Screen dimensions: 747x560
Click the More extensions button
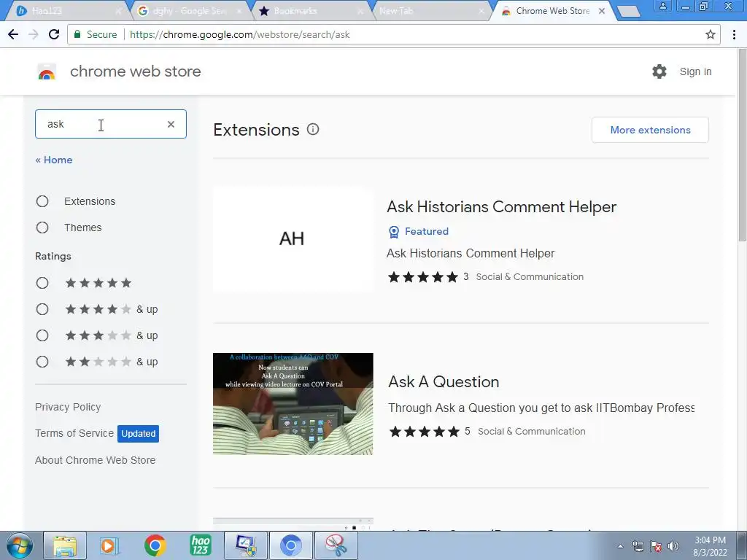click(650, 130)
